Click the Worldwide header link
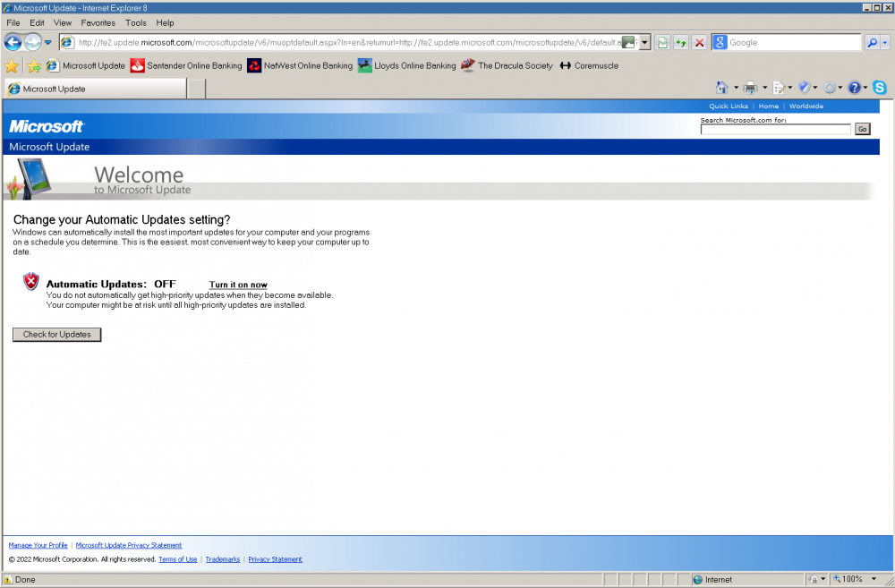The height and width of the screenshot is (588, 895). pyautogui.click(x=806, y=107)
